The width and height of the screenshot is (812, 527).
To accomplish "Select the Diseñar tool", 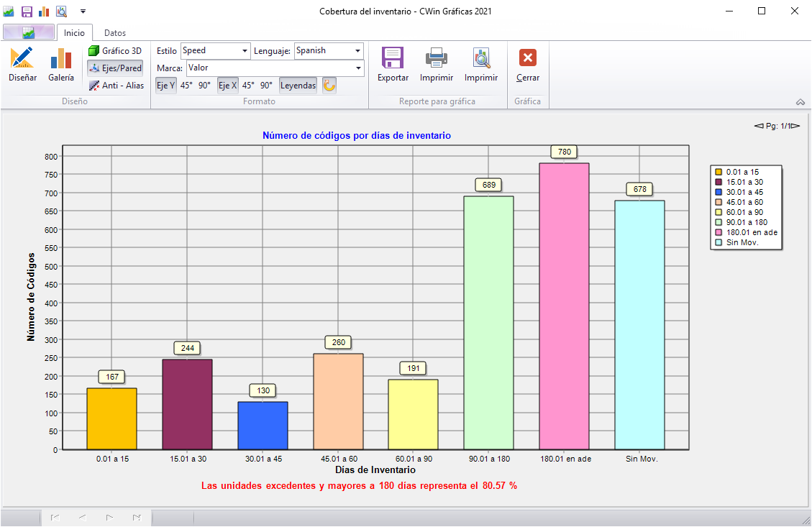I will pyautogui.click(x=22, y=63).
